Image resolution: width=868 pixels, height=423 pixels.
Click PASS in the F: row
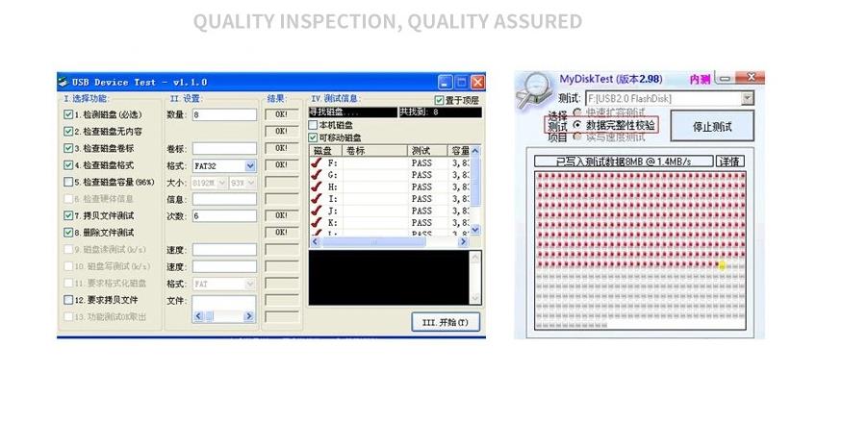421,163
